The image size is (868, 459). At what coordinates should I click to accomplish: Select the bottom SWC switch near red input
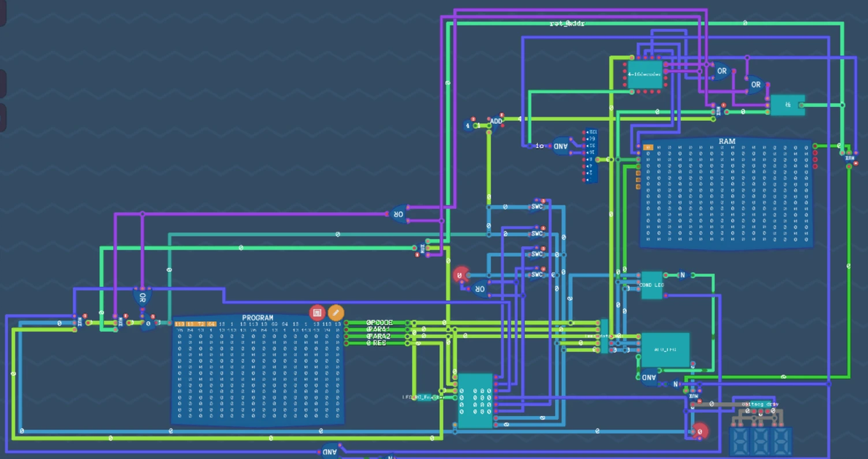coord(537,275)
